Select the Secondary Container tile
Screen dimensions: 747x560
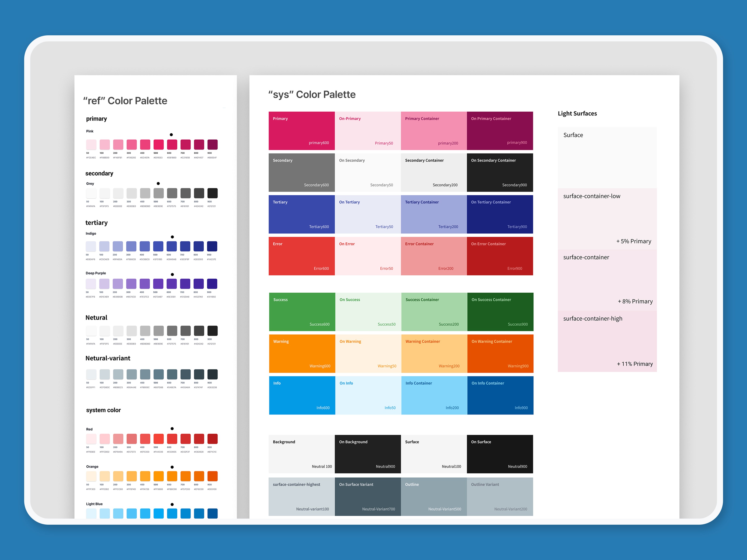tap(434, 172)
